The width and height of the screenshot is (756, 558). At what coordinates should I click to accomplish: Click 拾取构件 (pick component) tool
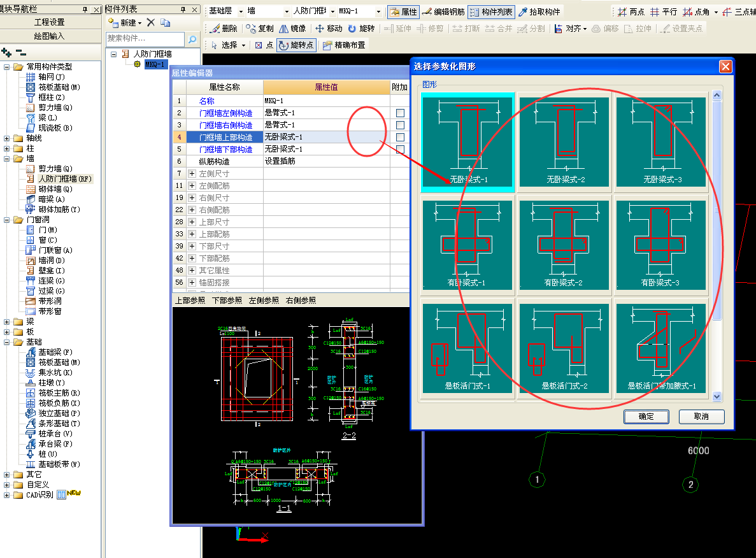pyautogui.click(x=539, y=11)
